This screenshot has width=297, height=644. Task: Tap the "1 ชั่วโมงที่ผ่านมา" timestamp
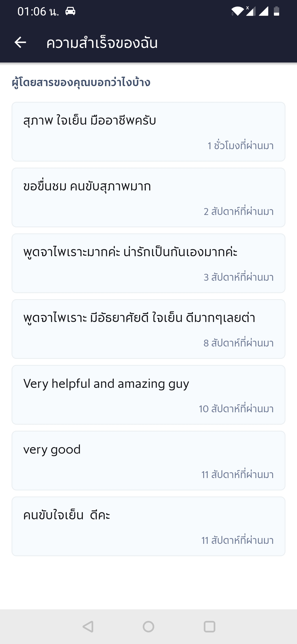point(241,146)
